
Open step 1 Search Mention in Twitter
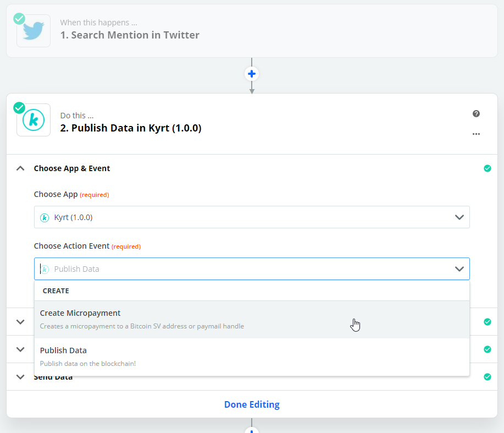pos(252,31)
